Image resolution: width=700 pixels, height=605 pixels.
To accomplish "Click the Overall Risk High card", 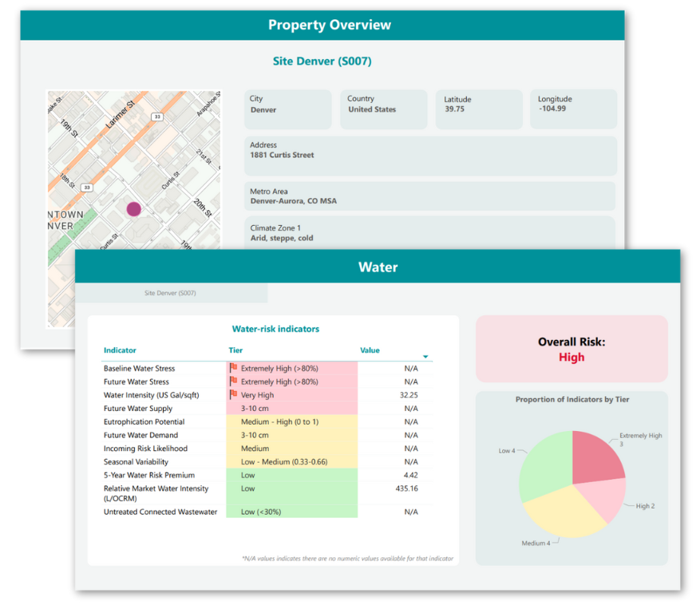I will pyautogui.click(x=571, y=349).
